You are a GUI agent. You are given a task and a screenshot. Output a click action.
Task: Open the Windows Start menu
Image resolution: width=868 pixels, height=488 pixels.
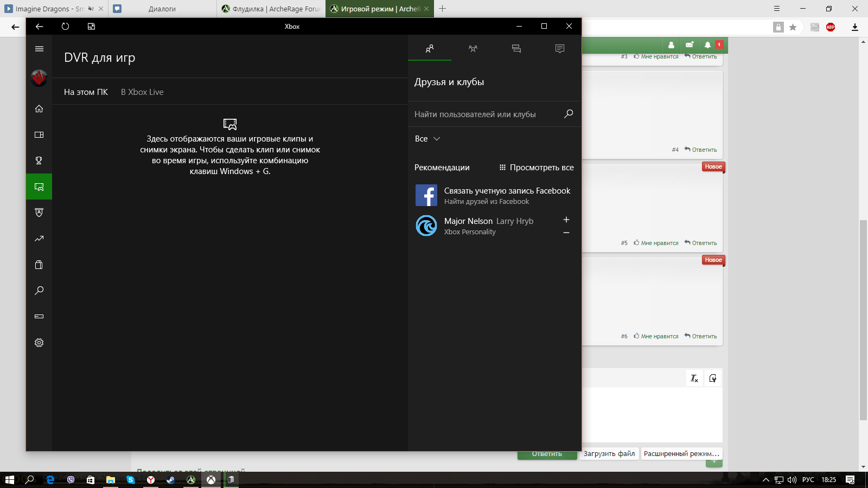tap(10, 480)
